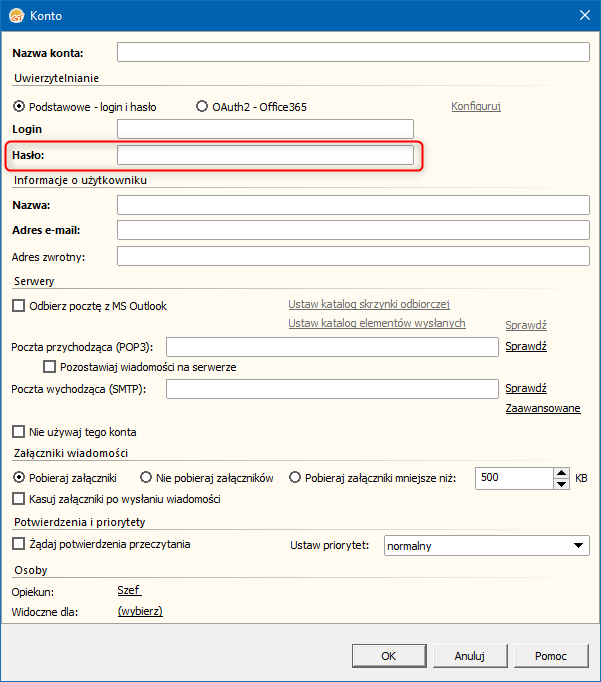Click the spinner up arrow for attachment size

pyautogui.click(x=561, y=473)
